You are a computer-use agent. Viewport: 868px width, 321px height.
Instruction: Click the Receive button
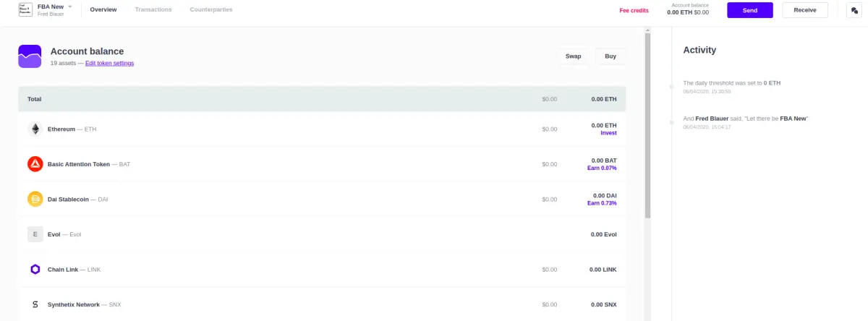(805, 10)
